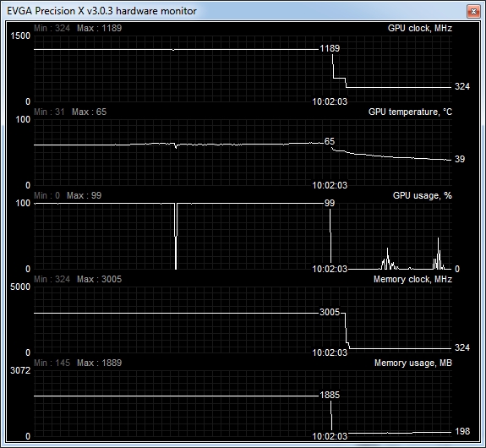Click the 'Memory usage, MB' graph label
Viewport: 486px width, 448px height.
point(412,363)
